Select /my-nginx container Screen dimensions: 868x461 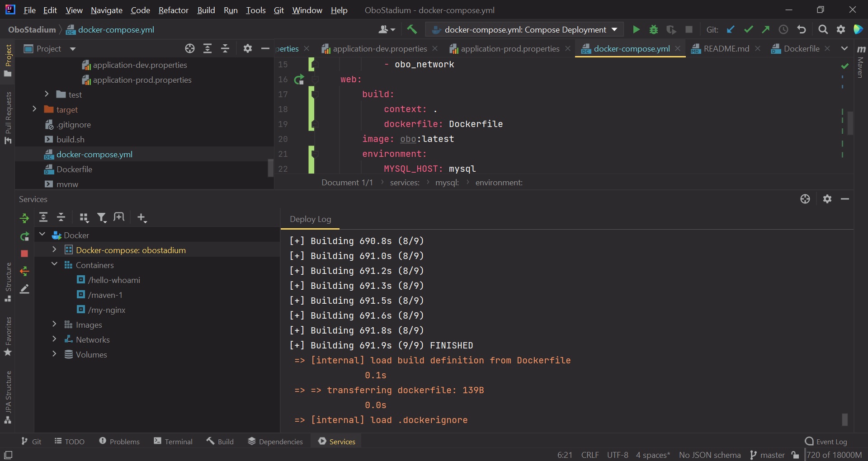coord(107,310)
